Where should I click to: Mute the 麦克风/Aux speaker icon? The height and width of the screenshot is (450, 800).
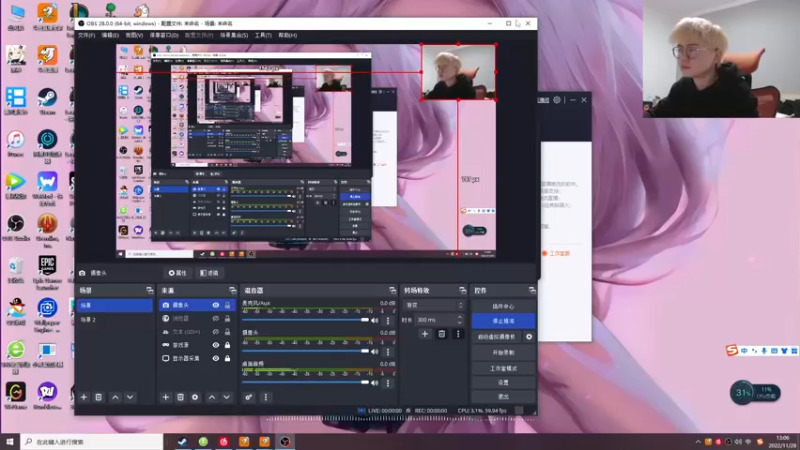(375, 320)
